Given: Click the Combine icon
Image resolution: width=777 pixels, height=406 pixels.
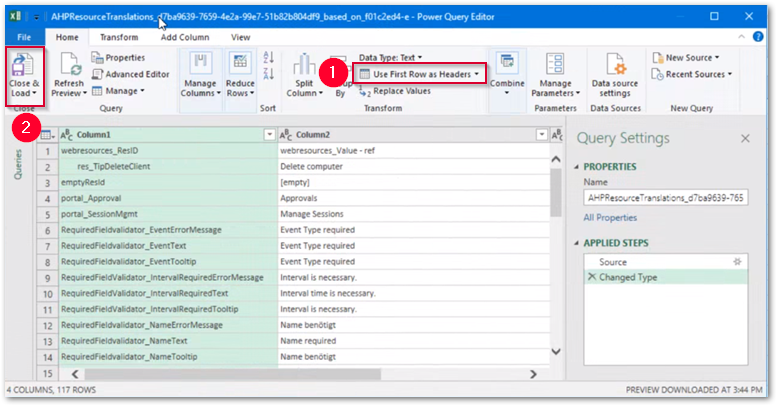Looking at the screenshot, I should click(507, 63).
